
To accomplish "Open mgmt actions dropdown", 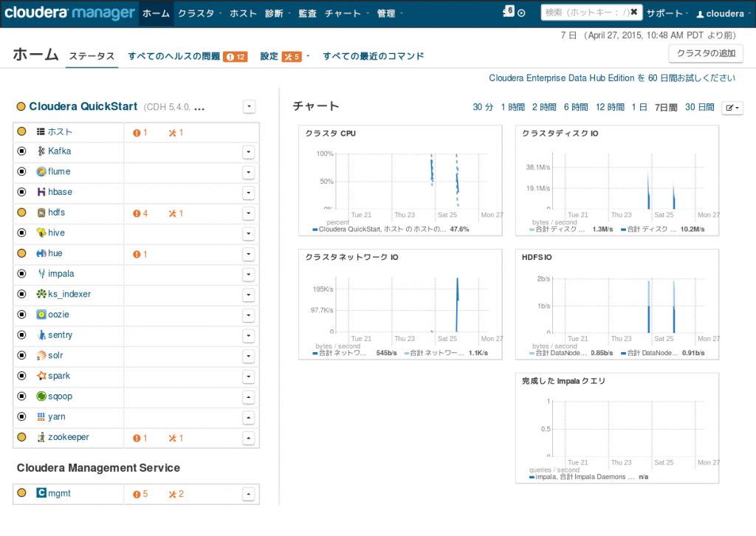I will click(248, 494).
